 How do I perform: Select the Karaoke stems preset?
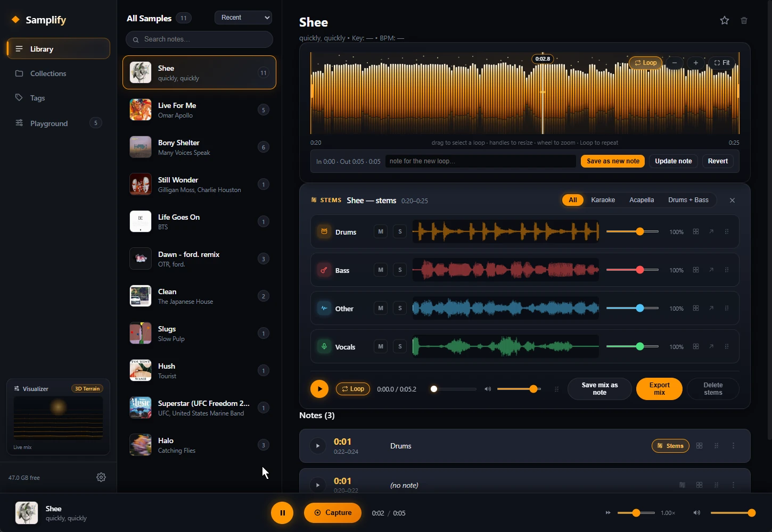click(x=603, y=200)
